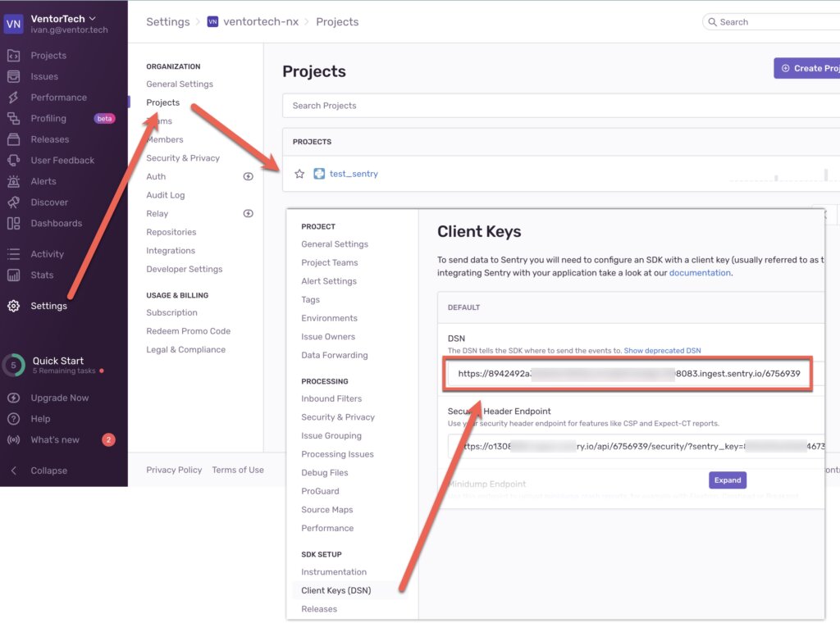Open Project Teams settings
840x623 pixels.
[330, 262]
